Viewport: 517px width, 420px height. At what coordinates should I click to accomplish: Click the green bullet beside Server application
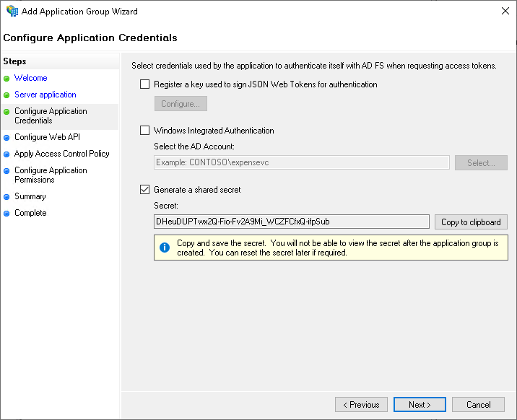[7, 95]
